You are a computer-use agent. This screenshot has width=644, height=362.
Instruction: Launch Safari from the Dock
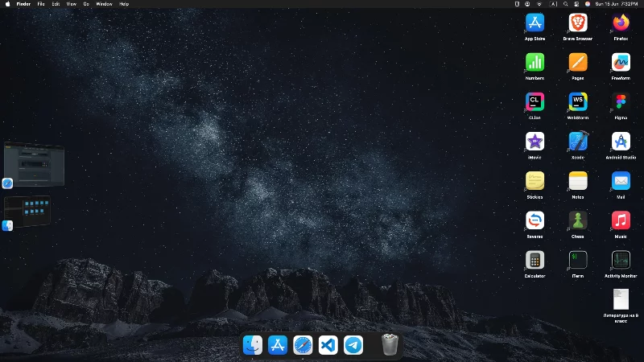pyautogui.click(x=303, y=345)
